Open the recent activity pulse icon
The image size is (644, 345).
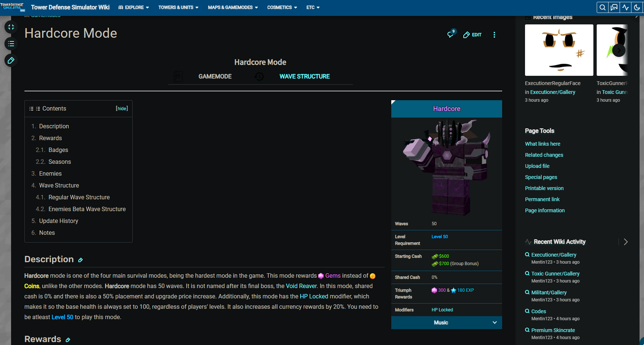tap(626, 7)
